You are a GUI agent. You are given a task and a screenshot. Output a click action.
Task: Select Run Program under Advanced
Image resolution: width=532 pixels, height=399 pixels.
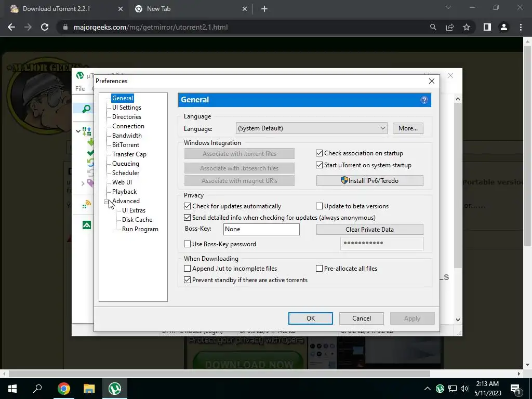(140, 229)
